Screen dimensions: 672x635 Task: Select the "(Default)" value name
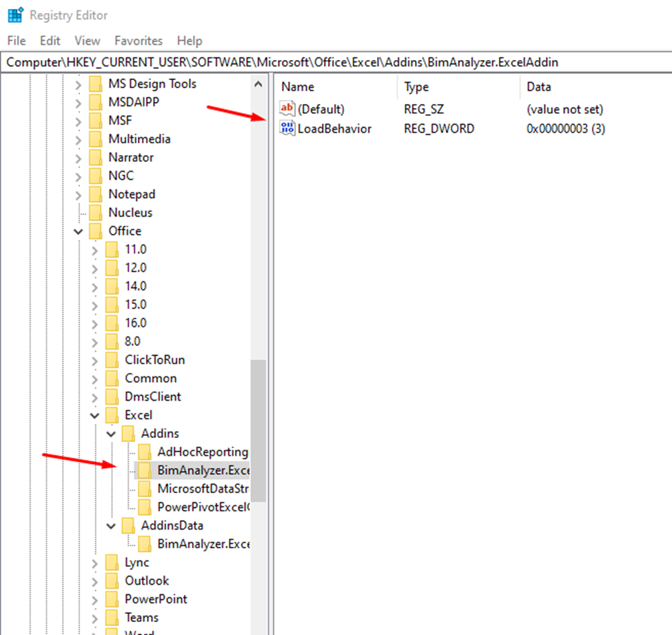point(321,110)
